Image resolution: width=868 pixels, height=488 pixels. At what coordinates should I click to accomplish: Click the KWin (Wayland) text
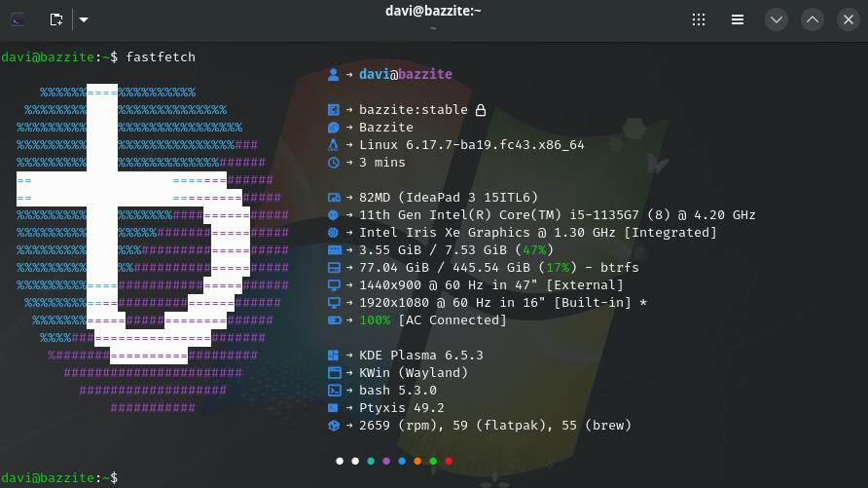pyautogui.click(x=414, y=373)
